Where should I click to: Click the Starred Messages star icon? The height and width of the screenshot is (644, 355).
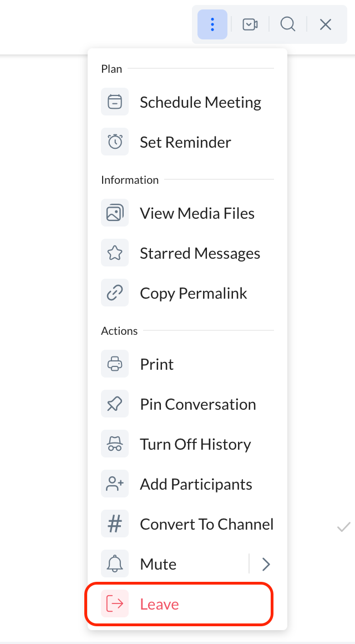(x=115, y=253)
